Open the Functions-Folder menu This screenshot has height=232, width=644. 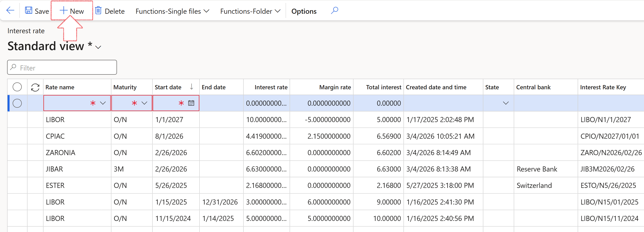tap(250, 11)
